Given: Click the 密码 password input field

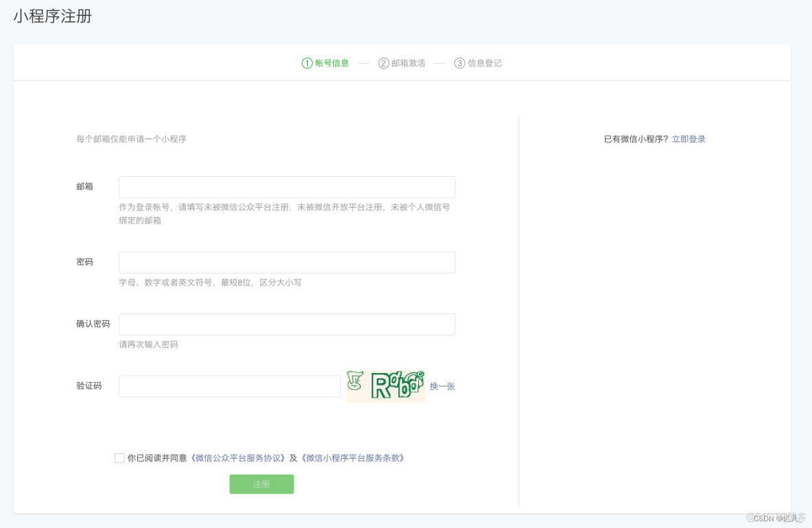Looking at the screenshot, I should [x=287, y=262].
